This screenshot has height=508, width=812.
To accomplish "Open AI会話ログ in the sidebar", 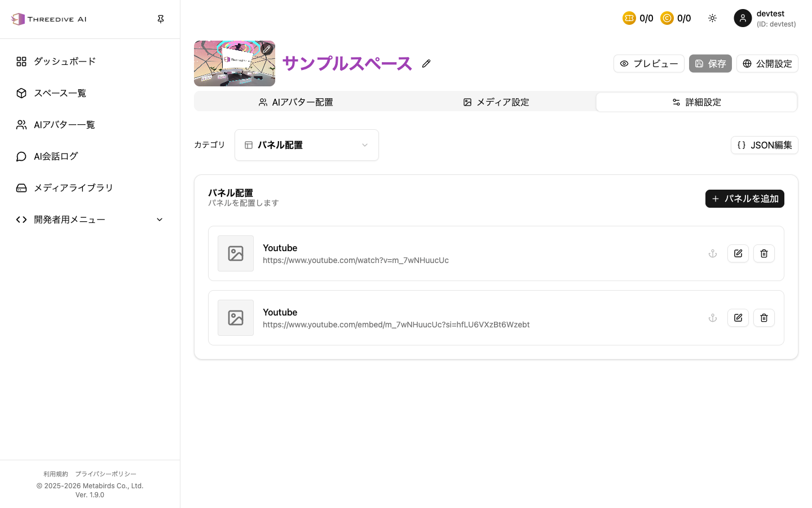I will pyautogui.click(x=90, y=156).
